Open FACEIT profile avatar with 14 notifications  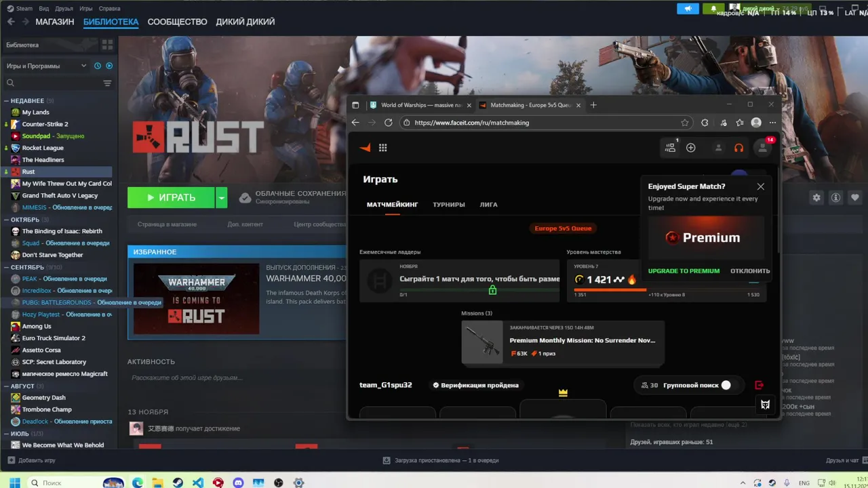tap(764, 147)
